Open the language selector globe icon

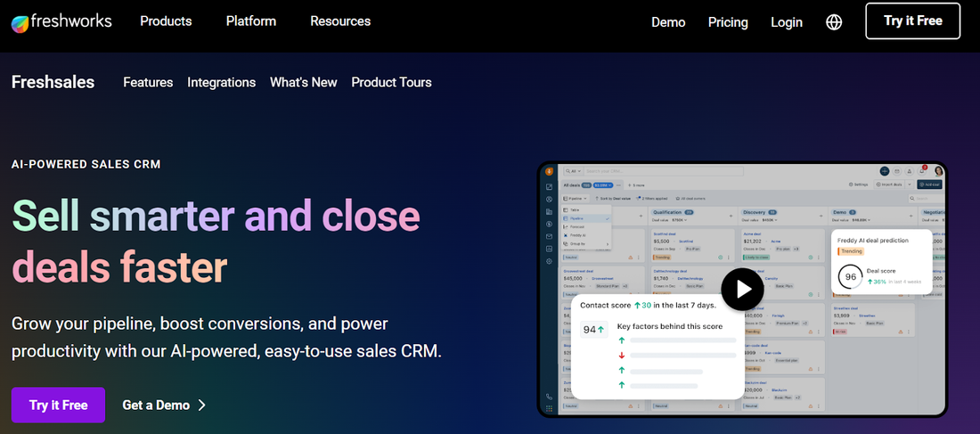click(834, 22)
